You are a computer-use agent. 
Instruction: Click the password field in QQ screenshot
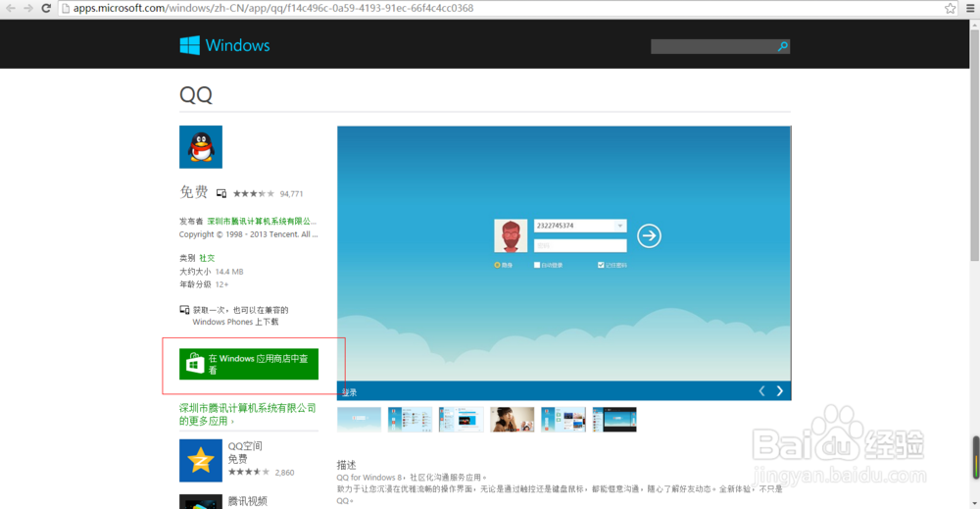pos(580,246)
